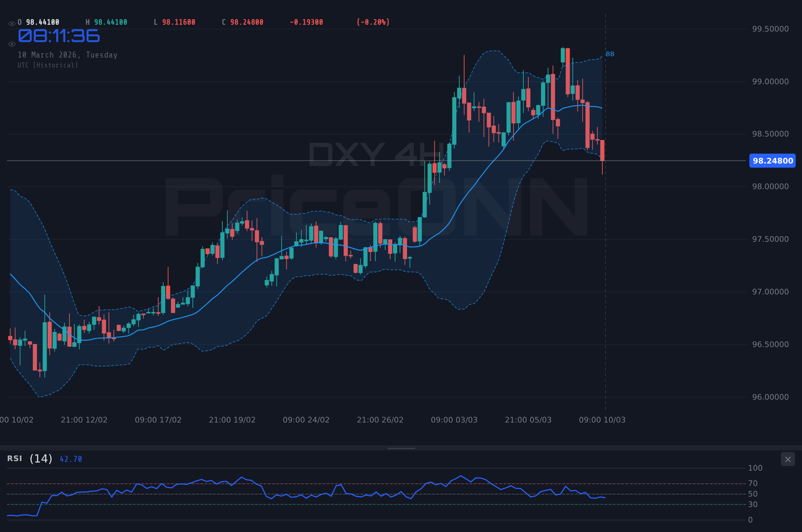Click the 08:11:36 clock display
The image size is (802, 532).
click(59, 36)
